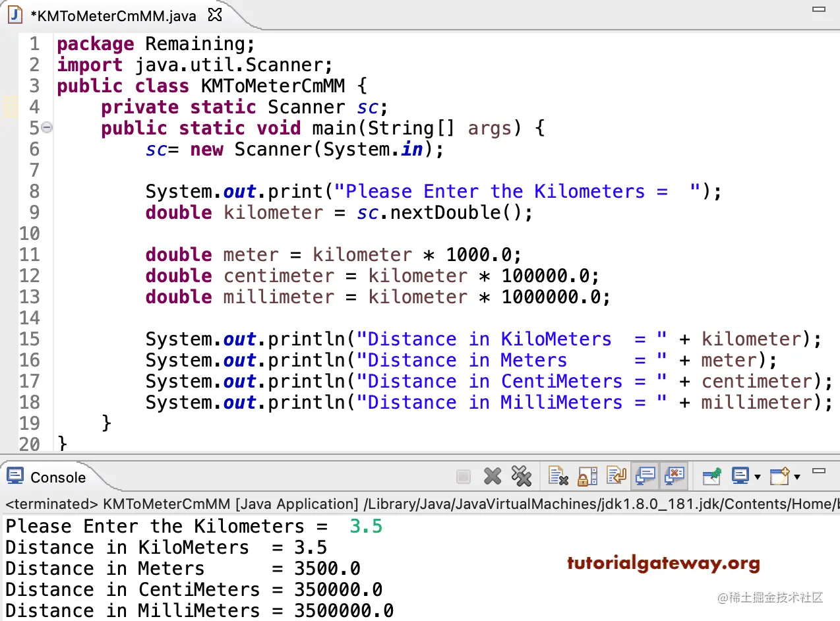Click console output 'Distance in Meters = 3500.0'

pyautogui.click(x=183, y=569)
